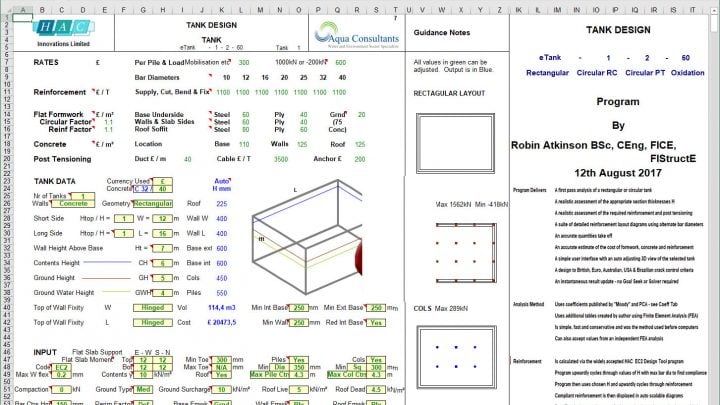Screen dimensions: 720x405
Task: Click the Max Toe N/A cell
Action: (221, 367)
